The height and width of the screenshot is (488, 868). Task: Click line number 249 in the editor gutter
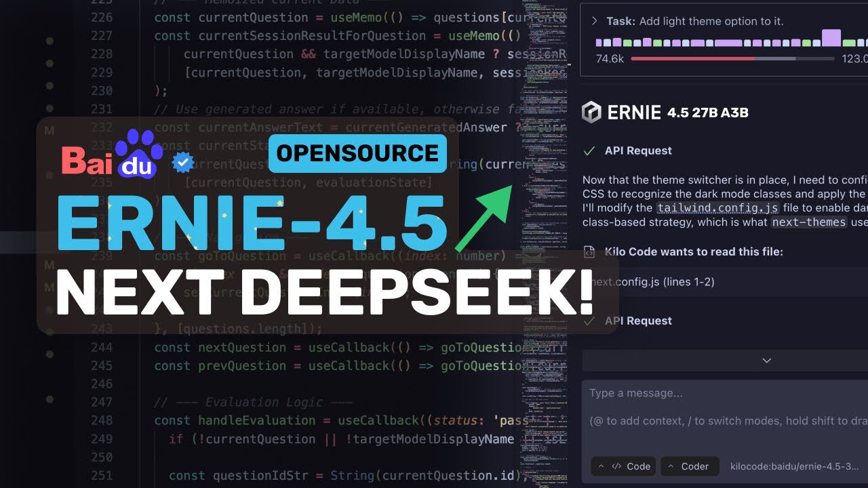pyautogui.click(x=100, y=439)
